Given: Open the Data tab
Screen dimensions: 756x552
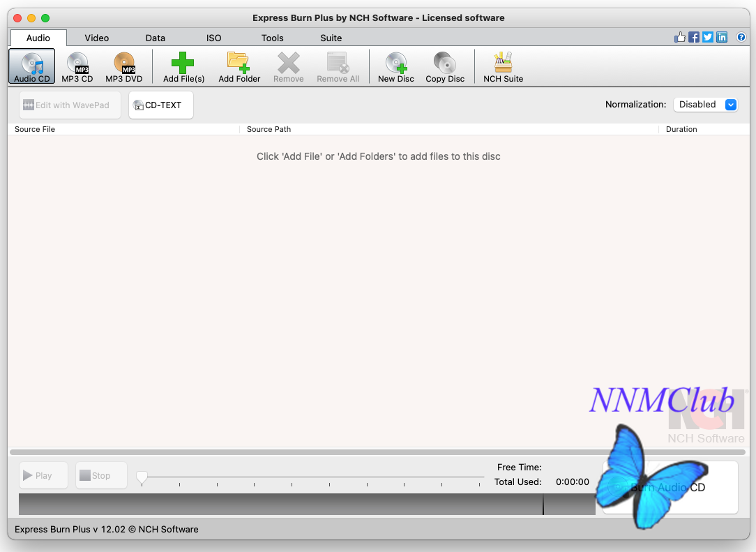Looking at the screenshot, I should (x=156, y=38).
